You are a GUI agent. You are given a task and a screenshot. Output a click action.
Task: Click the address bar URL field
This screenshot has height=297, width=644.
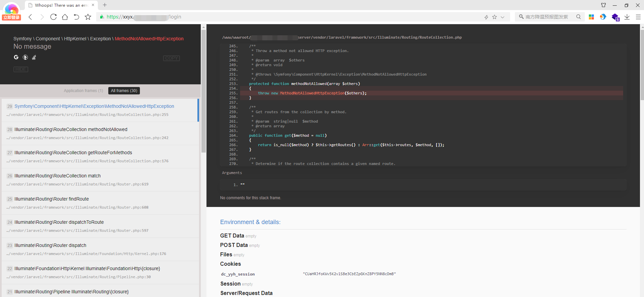(289, 17)
